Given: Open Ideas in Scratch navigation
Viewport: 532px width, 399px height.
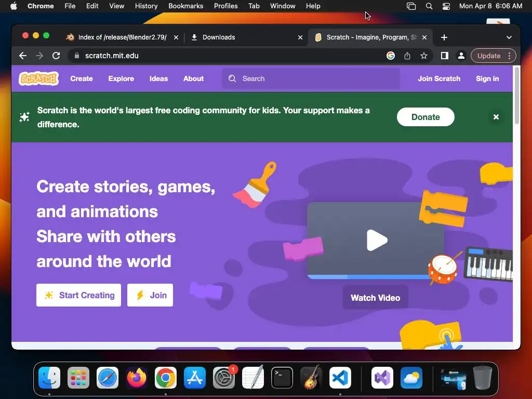Looking at the screenshot, I should pyautogui.click(x=159, y=78).
